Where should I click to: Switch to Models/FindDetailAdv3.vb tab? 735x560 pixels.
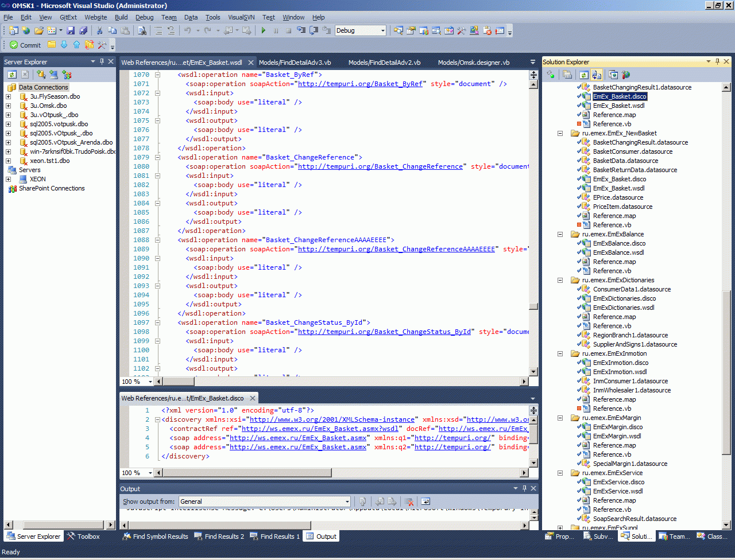pos(295,63)
